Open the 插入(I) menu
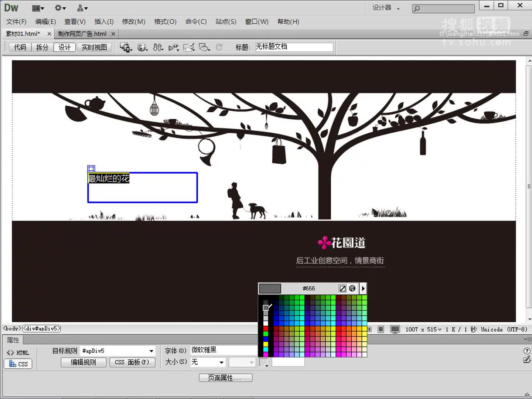532x399 pixels. pos(104,22)
